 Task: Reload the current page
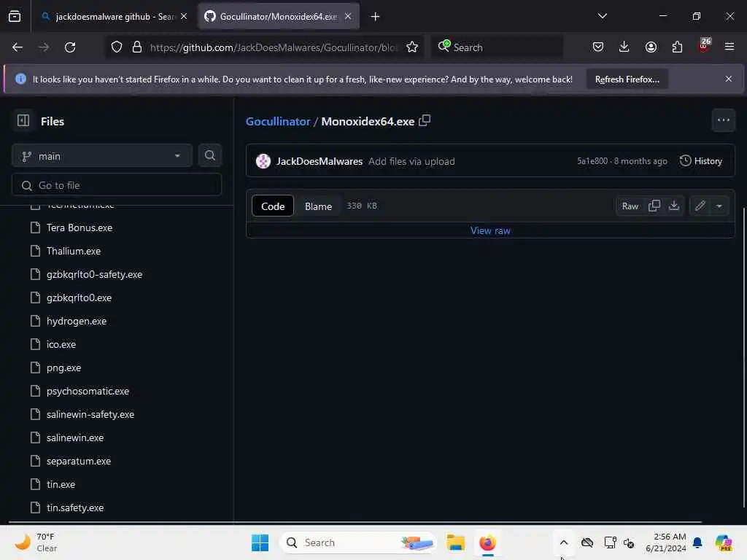pos(70,47)
